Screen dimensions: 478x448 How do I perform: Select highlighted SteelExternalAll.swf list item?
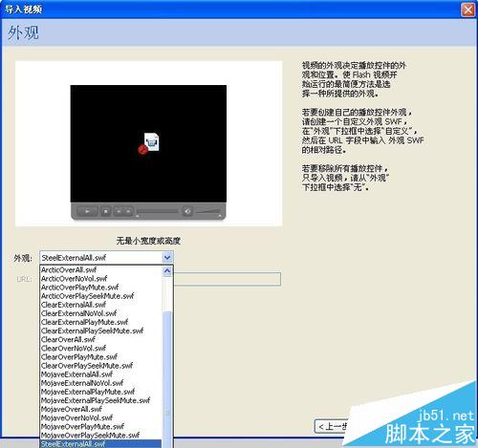100,444
